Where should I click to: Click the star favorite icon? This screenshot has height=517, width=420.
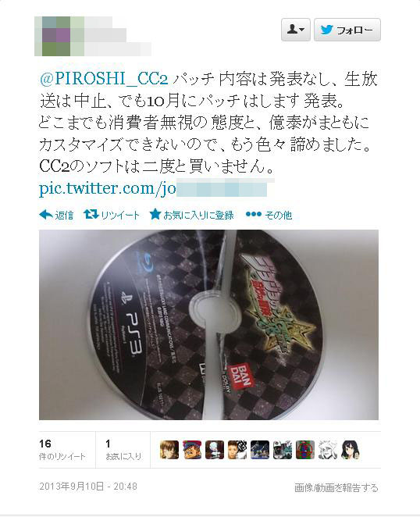coord(155,214)
